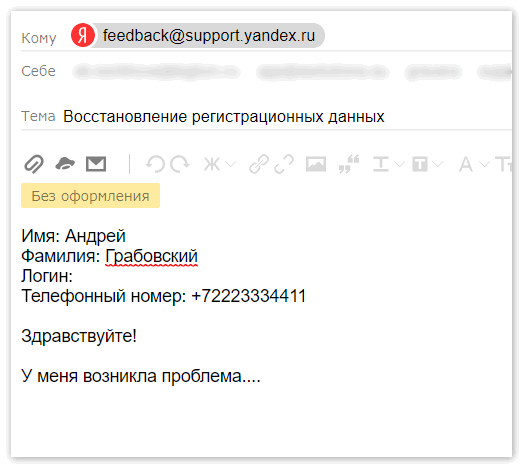523x468 pixels.
Task: Attach files from mail envelope icon
Action: 96,164
